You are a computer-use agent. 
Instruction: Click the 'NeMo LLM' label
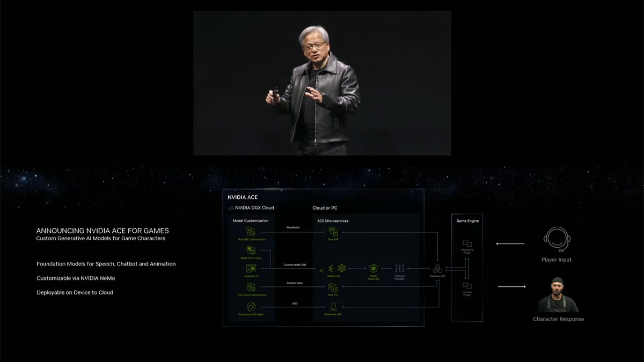333,277
